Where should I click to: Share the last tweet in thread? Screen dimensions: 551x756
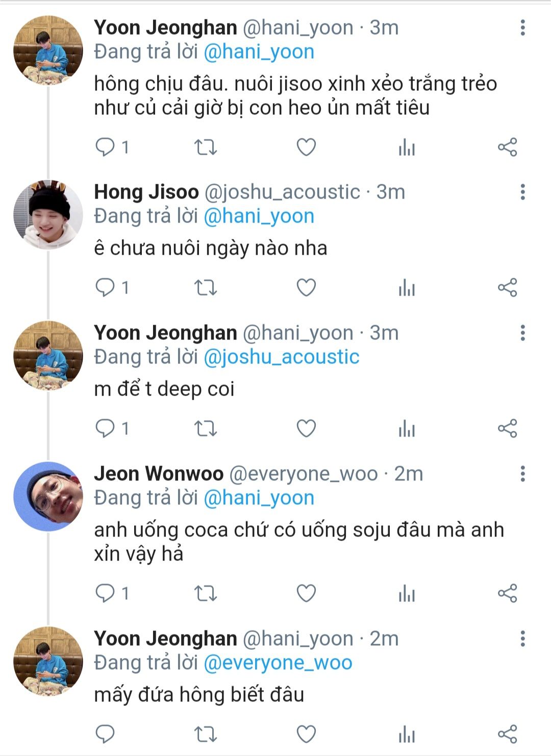(507, 734)
